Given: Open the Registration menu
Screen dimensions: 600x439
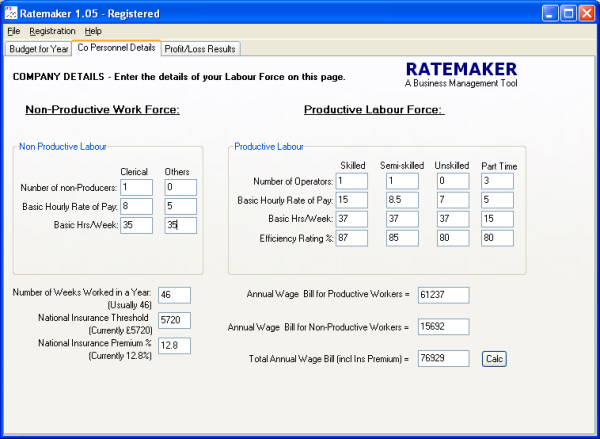Looking at the screenshot, I should click(52, 31).
